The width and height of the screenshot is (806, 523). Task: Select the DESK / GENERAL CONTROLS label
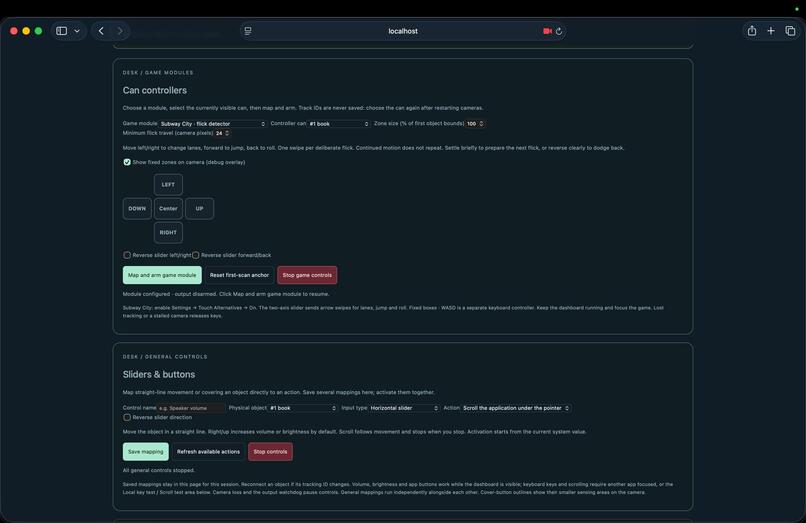tap(165, 357)
